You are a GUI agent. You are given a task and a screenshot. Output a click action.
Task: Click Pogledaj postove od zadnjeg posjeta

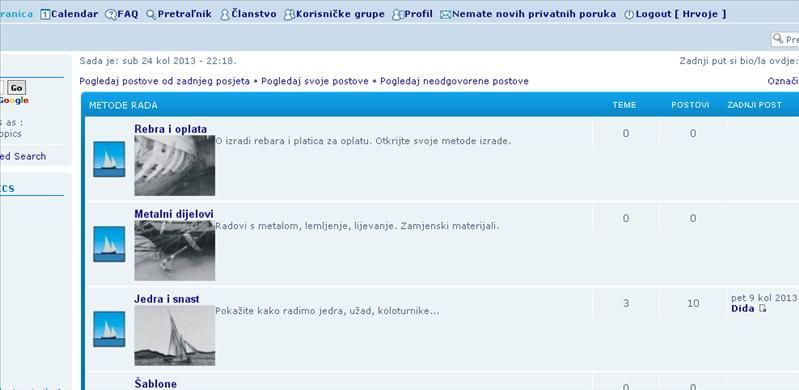point(165,81)
